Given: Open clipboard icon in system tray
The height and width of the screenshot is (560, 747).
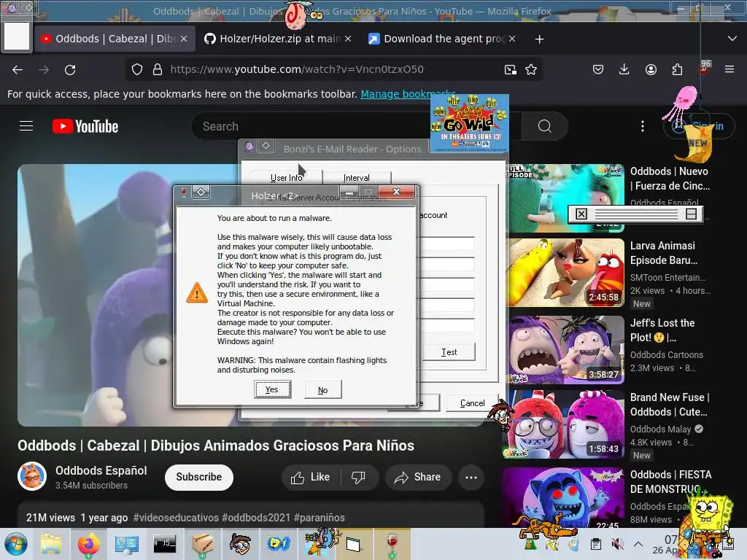Looking at the screenshot, I should pyautogui.click(x=595, y=544).
